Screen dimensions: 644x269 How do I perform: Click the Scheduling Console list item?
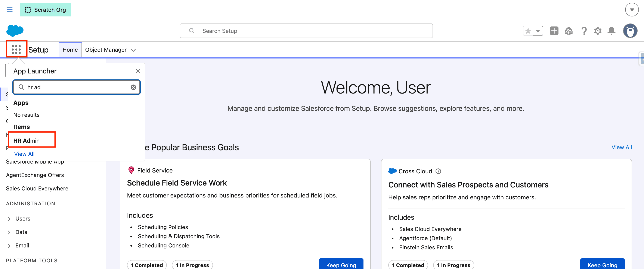tap(163, 246)
